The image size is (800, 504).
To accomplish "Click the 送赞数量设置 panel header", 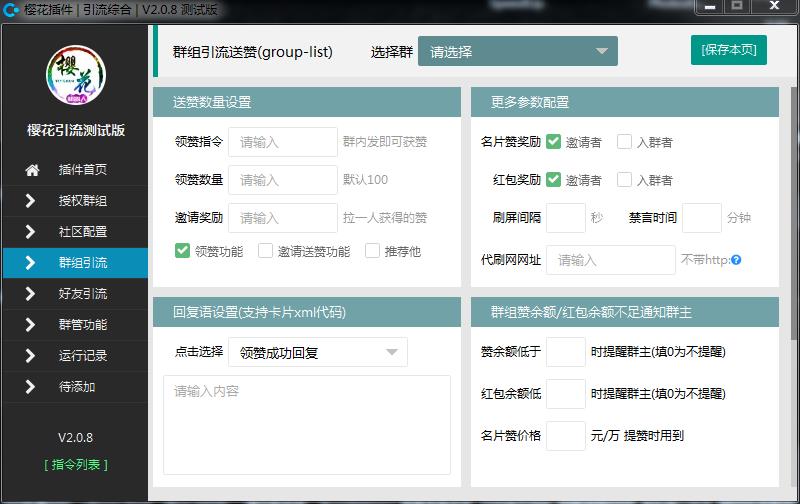I will [307, 102].
